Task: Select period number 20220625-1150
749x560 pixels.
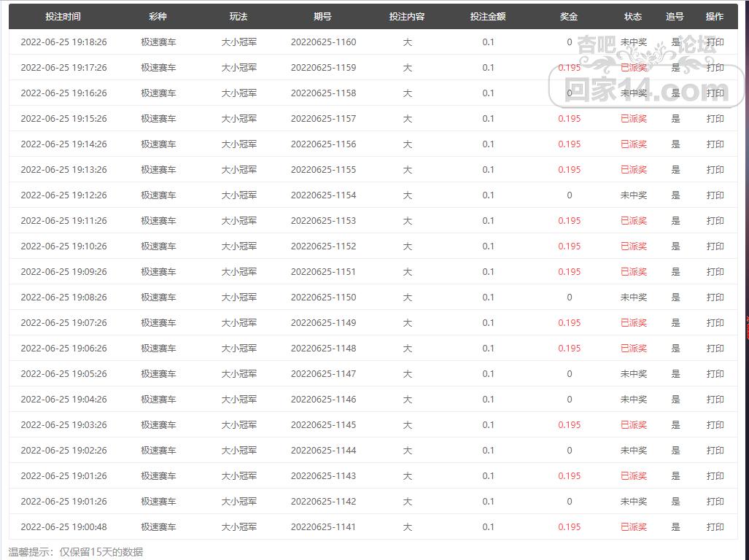Action: tap(323, 297)
